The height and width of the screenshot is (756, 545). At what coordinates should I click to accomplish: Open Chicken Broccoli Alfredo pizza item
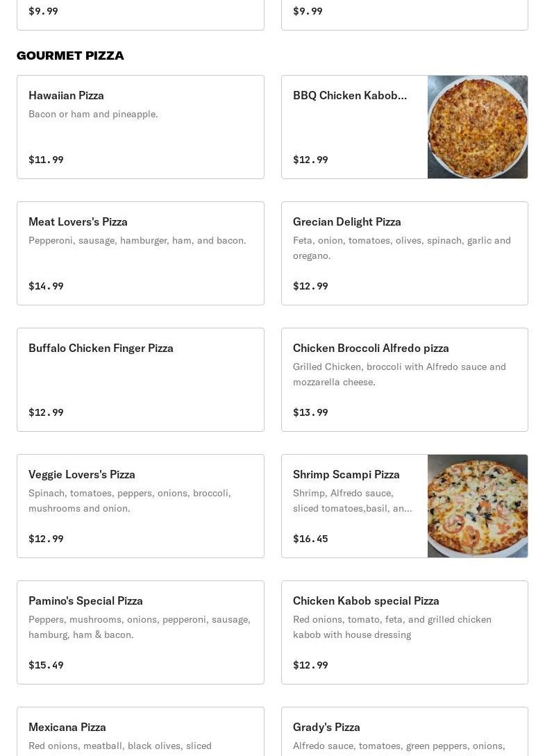[x=404, y=380]
